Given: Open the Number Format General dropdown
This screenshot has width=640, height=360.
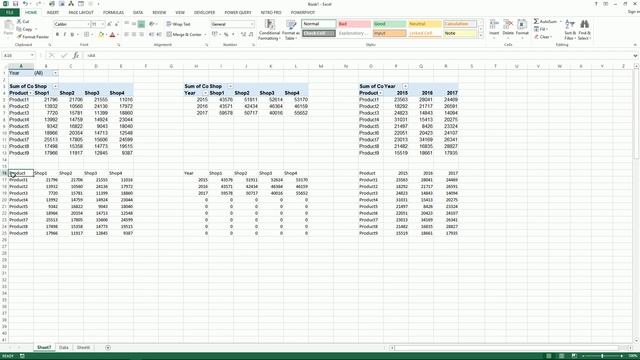Looking at the screenshot, I should tap(252, 24).
